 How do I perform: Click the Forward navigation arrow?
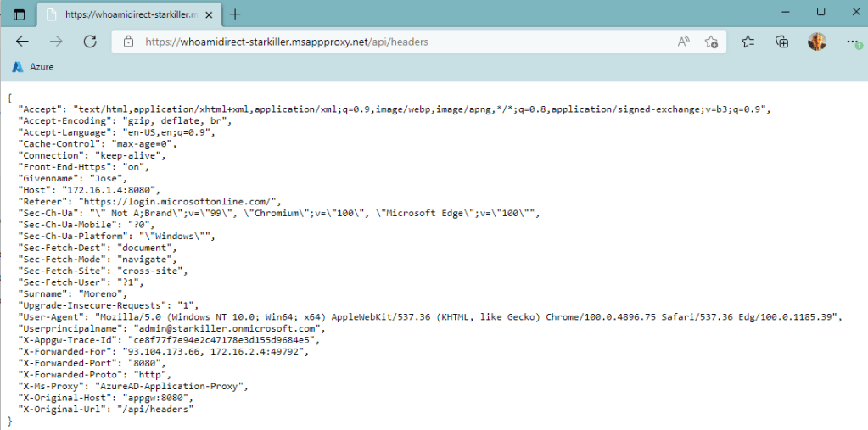tap(56, 42)
